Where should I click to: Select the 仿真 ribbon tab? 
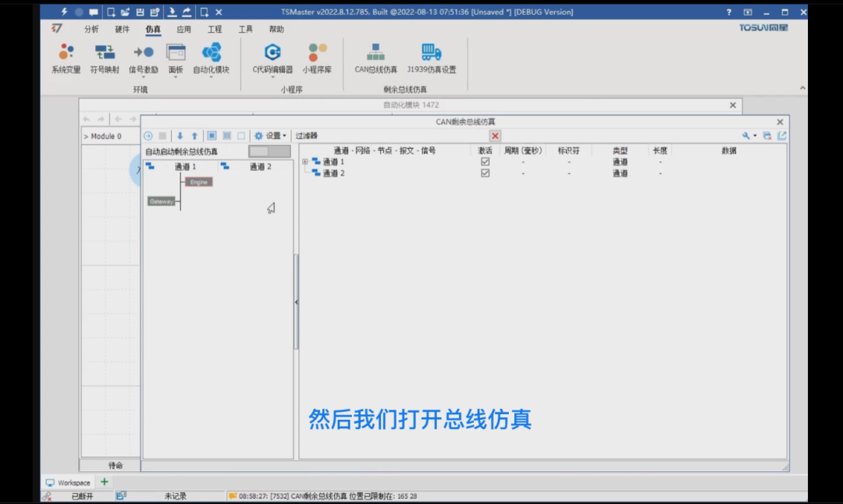[153, 29]
